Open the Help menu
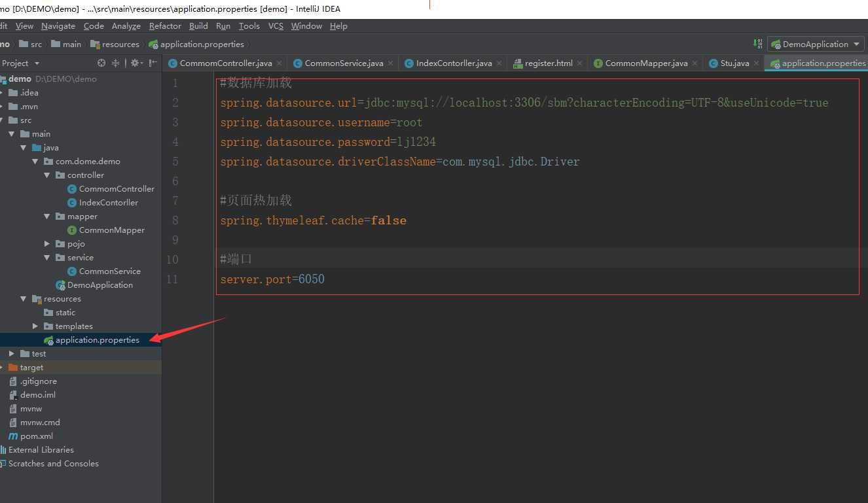The height and width of the screenshot is (503, 868). (338, 26)
